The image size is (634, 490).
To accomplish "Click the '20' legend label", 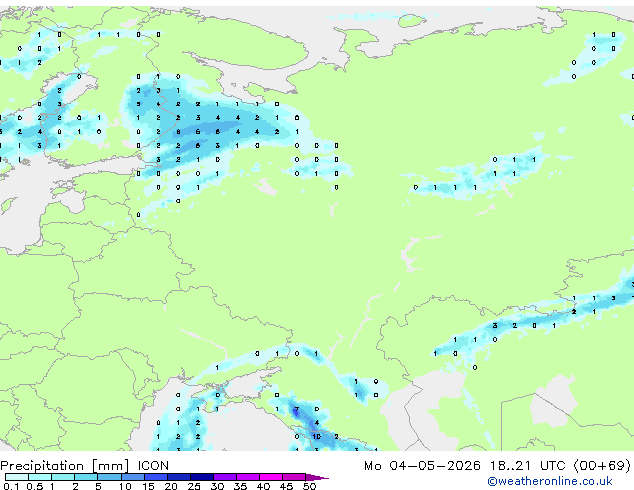I will point(171,486).
